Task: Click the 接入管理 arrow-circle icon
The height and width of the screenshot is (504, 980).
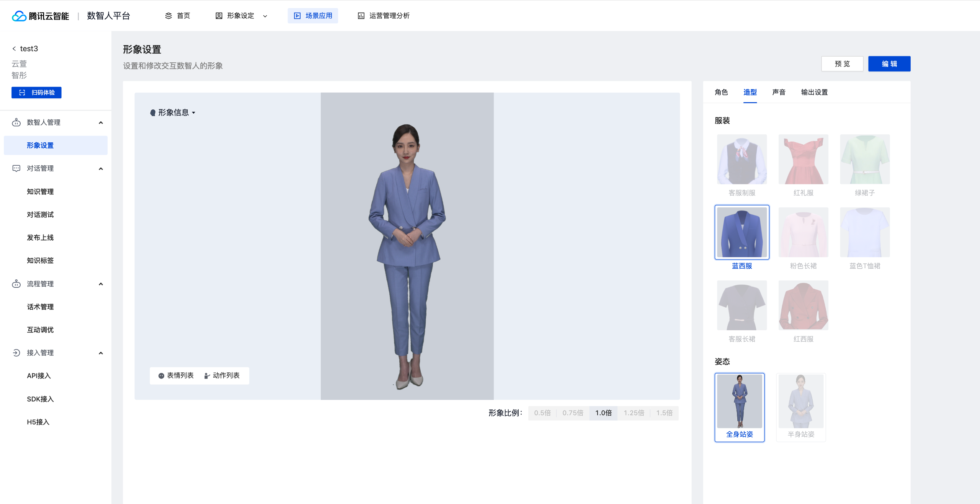Action: [16, 353]
